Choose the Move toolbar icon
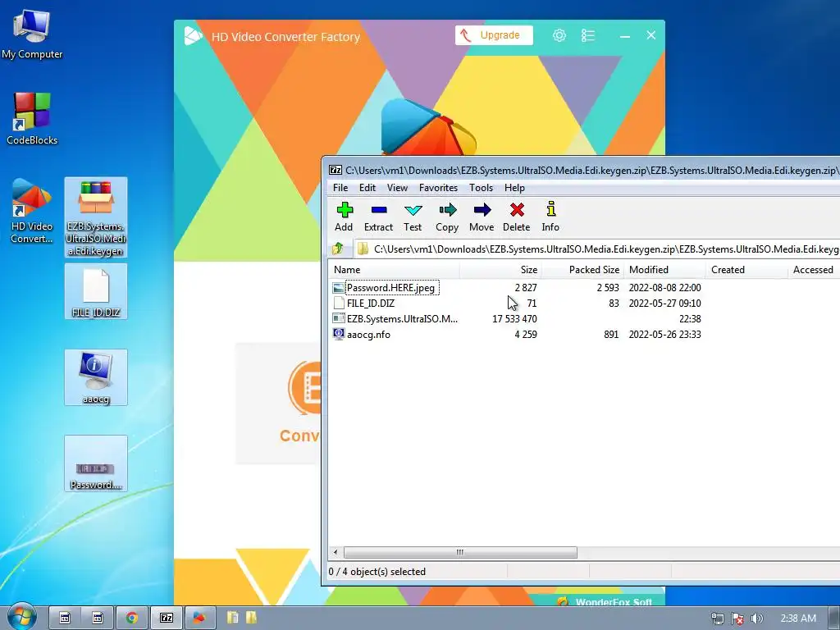The width and height of the screenshot is (840, 630). tap(482, 217)
